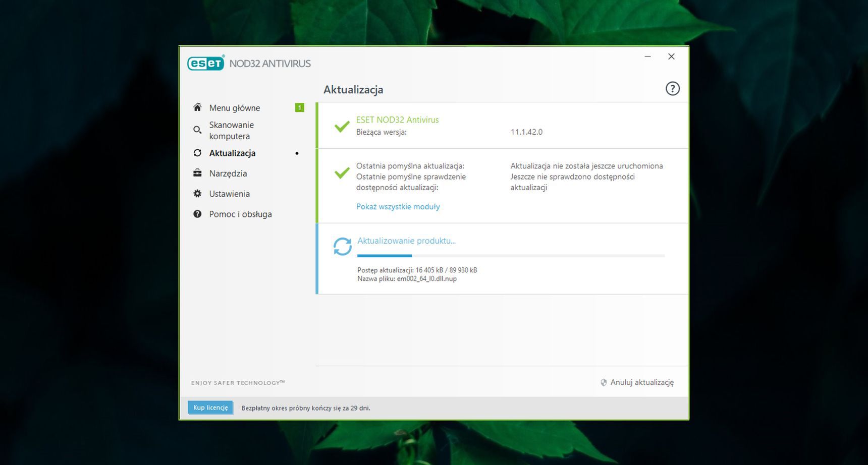Cancel update via Anuluj aktualizację

pyautogui.click(x=642, y=382)
